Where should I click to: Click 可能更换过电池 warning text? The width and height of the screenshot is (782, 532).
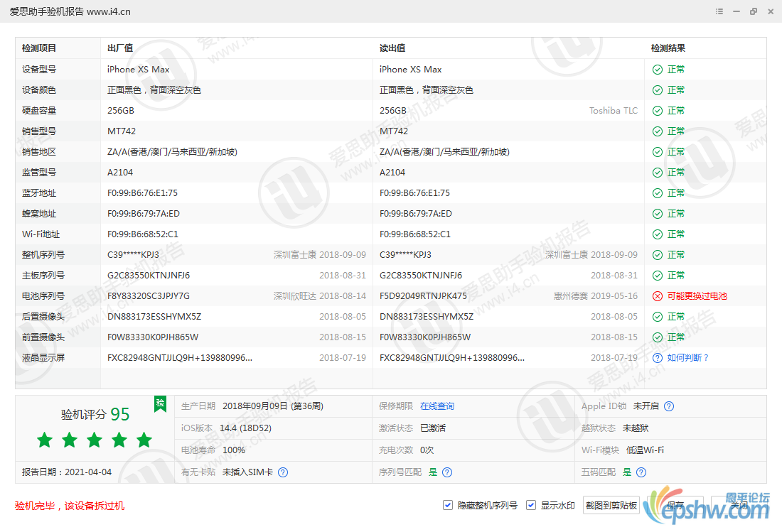[x=697, y=296]
